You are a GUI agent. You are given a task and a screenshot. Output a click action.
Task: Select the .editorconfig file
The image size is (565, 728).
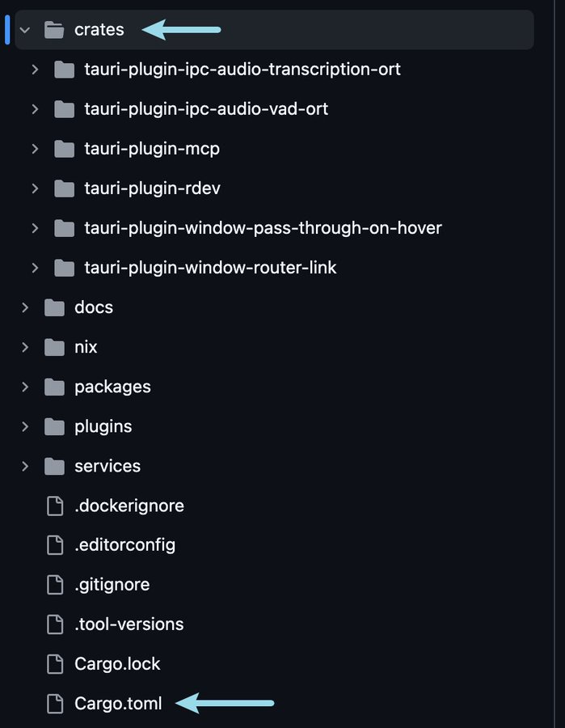[x=124, y=544]
